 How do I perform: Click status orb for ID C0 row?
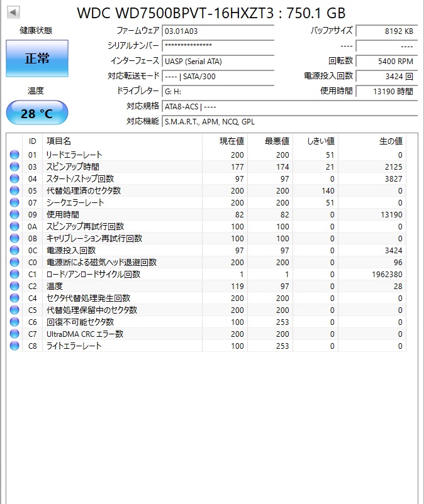[14, 262]
